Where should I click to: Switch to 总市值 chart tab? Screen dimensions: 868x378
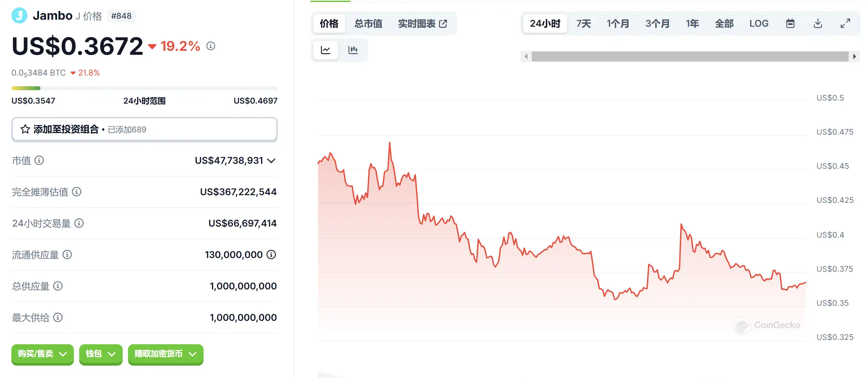pos(368,24)
